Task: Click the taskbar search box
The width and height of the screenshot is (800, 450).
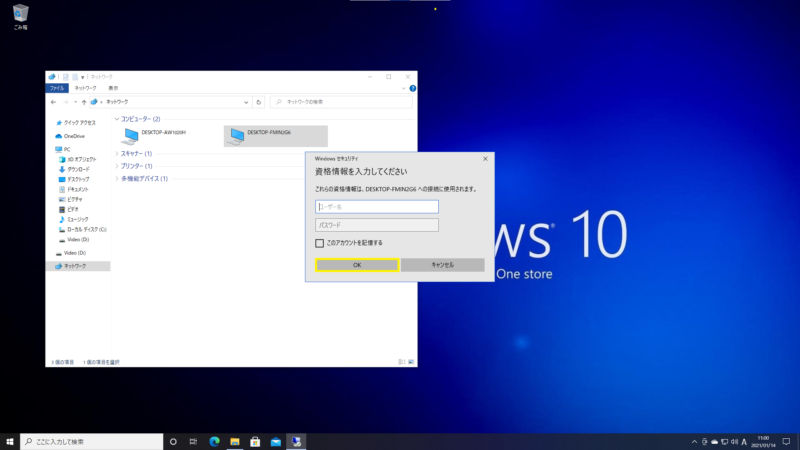Action: click(x=92, y=442)
